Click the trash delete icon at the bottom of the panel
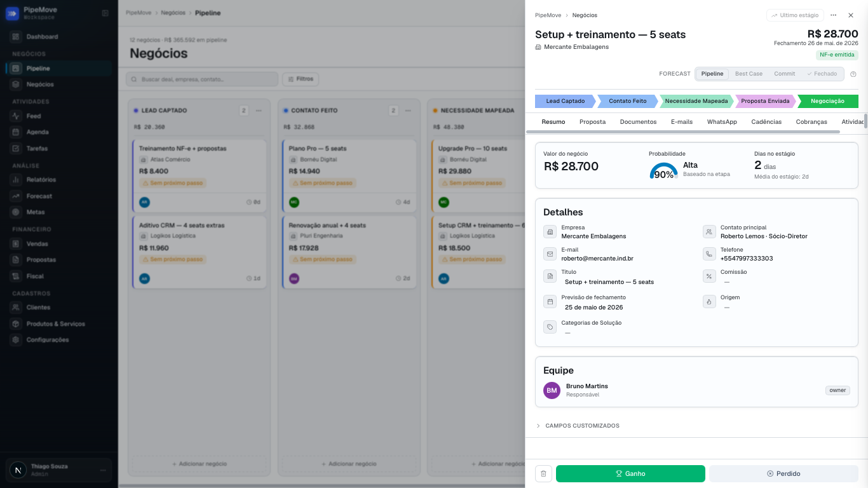The width and height of the screenshot is (868, 488). pos(543,473)
